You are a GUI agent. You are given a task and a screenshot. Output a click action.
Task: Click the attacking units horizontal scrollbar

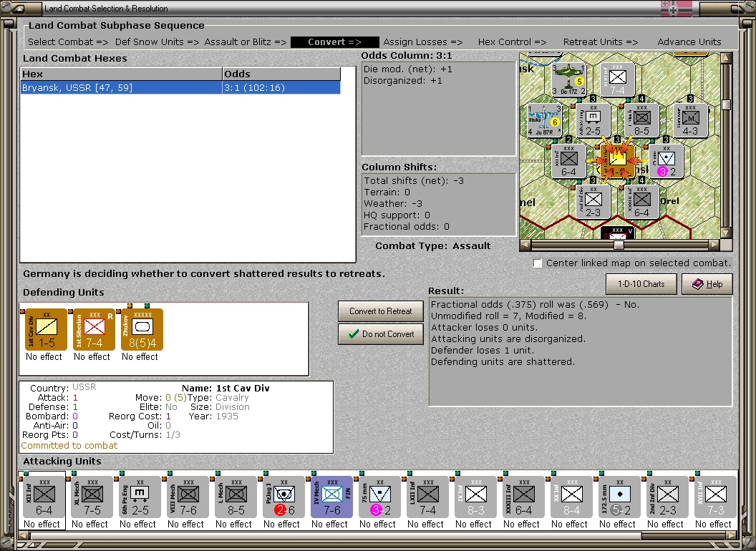point(336,535)
